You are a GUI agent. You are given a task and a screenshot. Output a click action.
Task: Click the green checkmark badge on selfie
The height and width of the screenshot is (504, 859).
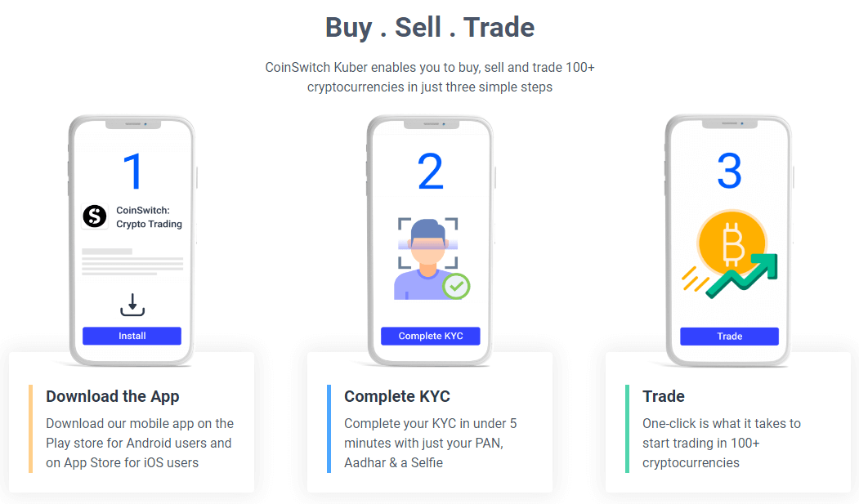tap(456, 286)
